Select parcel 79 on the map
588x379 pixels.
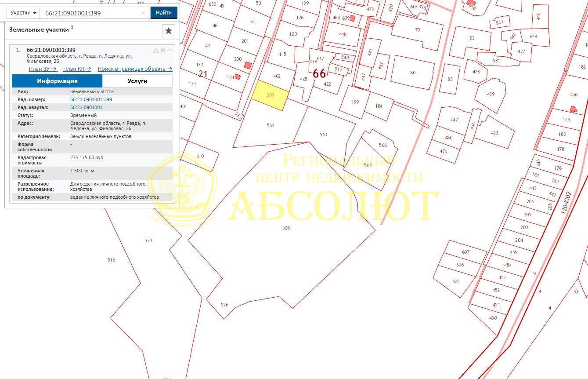pyautogui.click(x=417, y=30)
